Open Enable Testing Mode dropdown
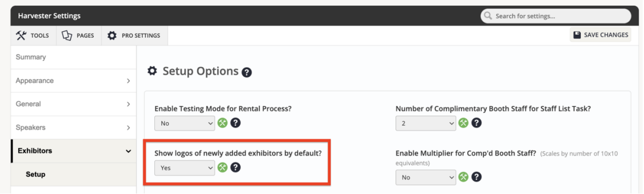Image resolution: width=644 pixels, height=194 pixels. click(x=185, y=123)
